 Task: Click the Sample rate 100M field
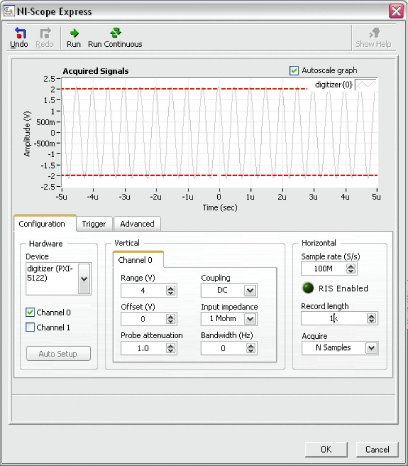(323, 268)
